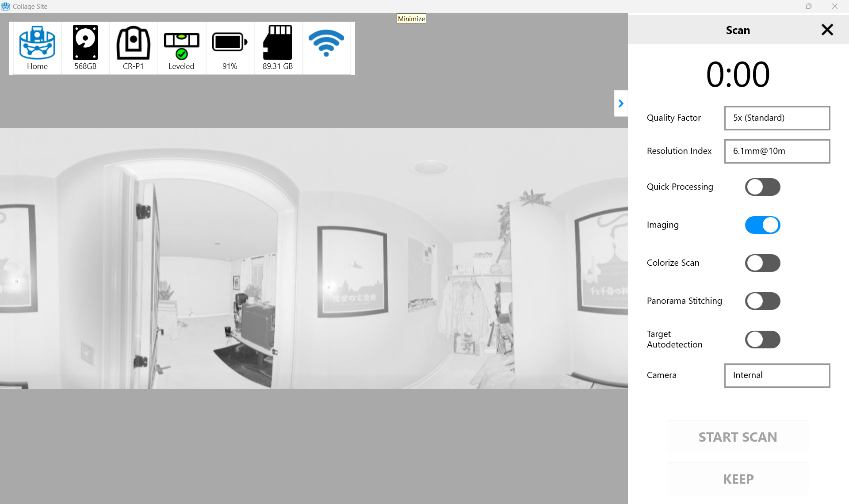Image resolution: width=849 pixels, height=504 pixels.
Task: Select the CR-P1 scanner device icon
Action: pos(133,47)
